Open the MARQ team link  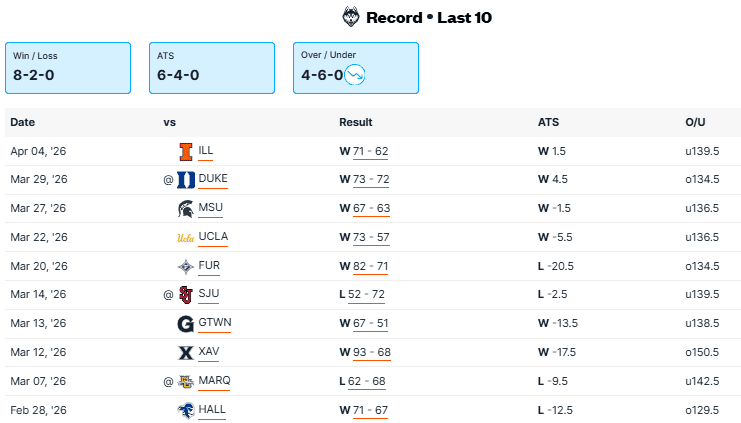pyautogui.click(x=215, y=381)
